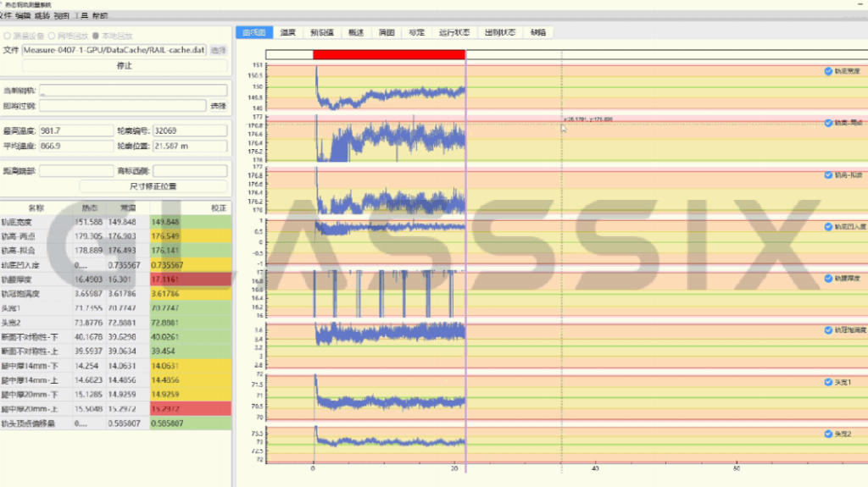Viewport: 868px width, 487px height.
Task: Toggle the 头宽1 curve checkbox
Action: click(x=828, y=383)
